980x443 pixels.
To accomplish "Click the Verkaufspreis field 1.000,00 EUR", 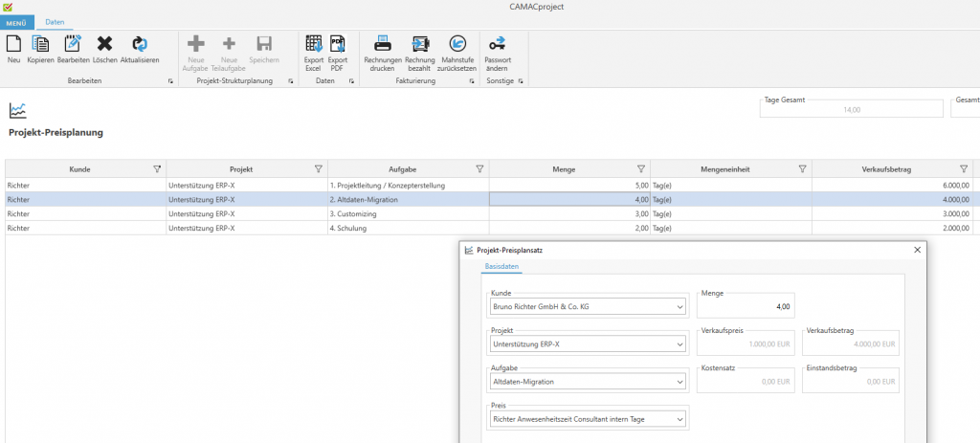I will click(746, 344).
